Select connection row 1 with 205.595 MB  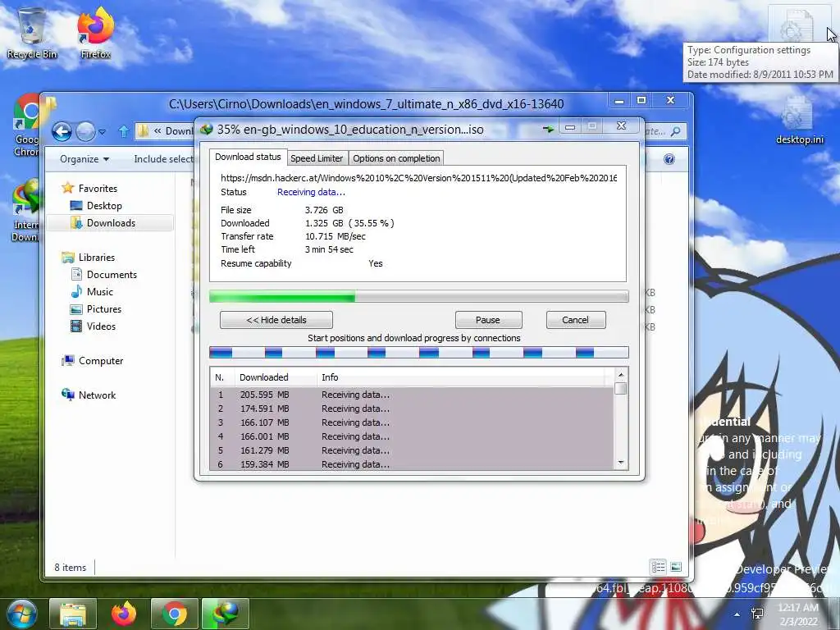tap(412, 395)
